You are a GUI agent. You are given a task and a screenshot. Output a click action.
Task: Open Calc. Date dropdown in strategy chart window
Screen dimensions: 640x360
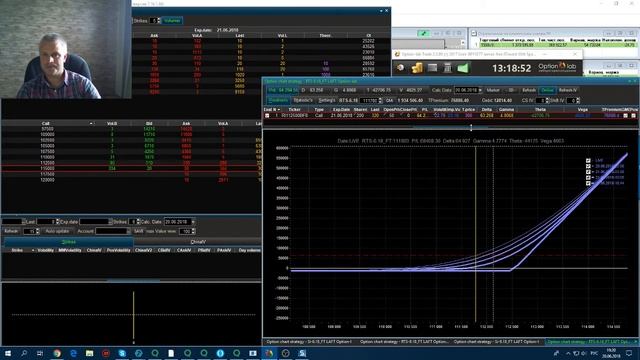480,90
